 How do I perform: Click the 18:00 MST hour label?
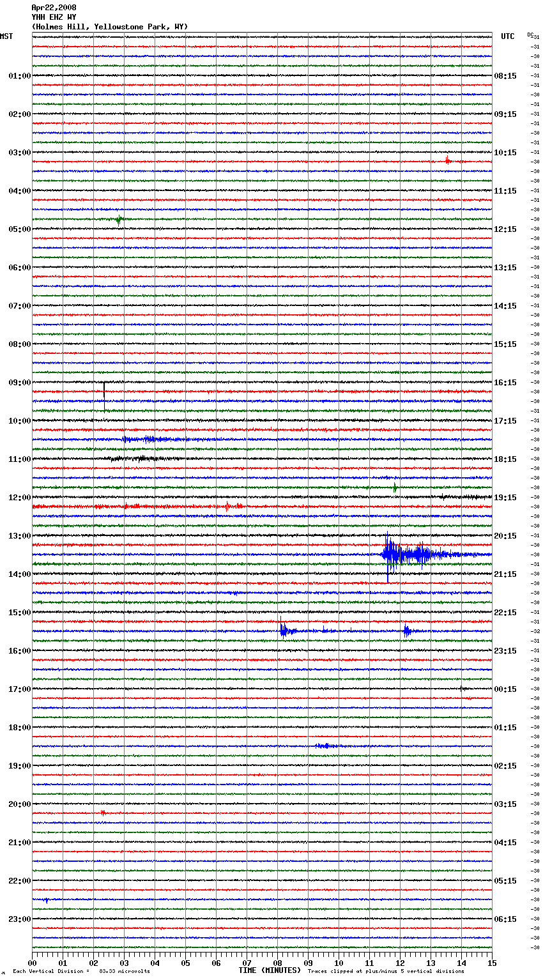click(x=20, y=728)
